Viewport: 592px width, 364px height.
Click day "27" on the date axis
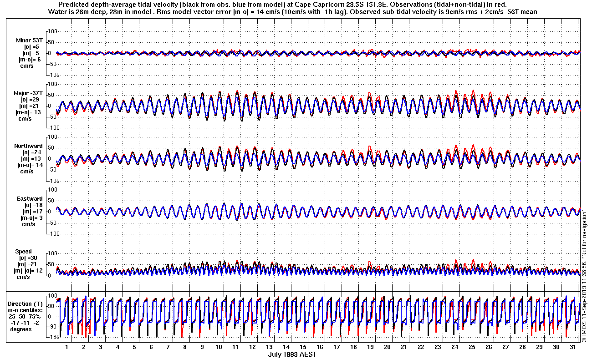(505, 347)
